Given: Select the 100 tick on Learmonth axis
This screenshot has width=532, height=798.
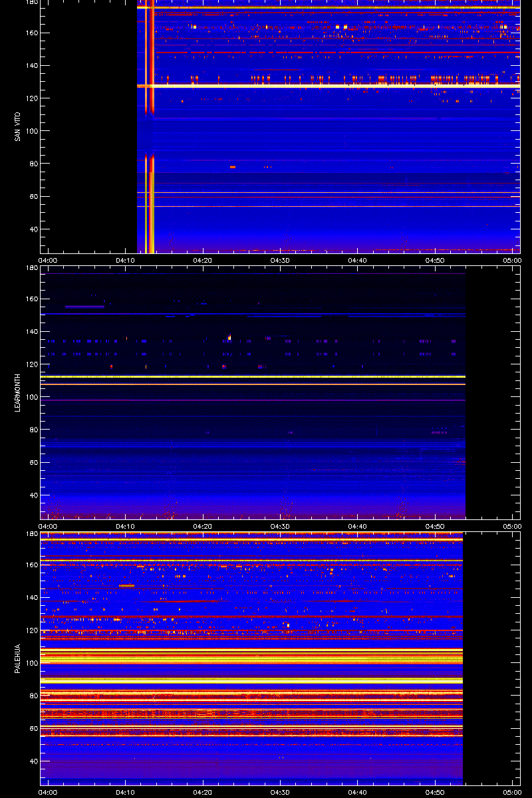Looking at the screenshot, I should coord(31,397).
